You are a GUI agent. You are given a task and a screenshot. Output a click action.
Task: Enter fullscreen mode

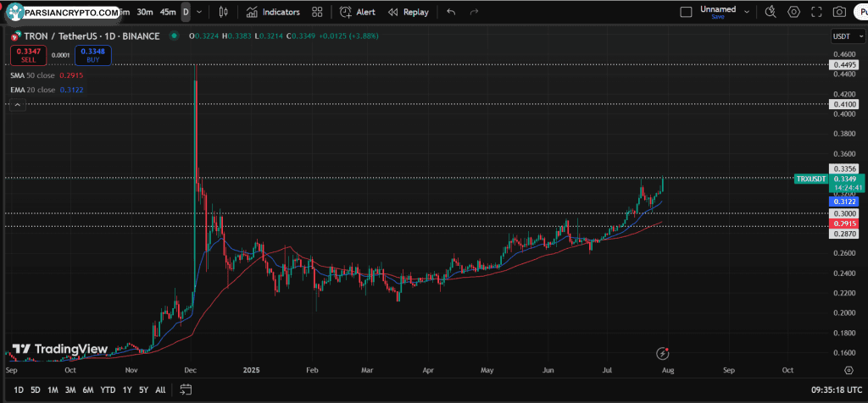click(816, 12)
